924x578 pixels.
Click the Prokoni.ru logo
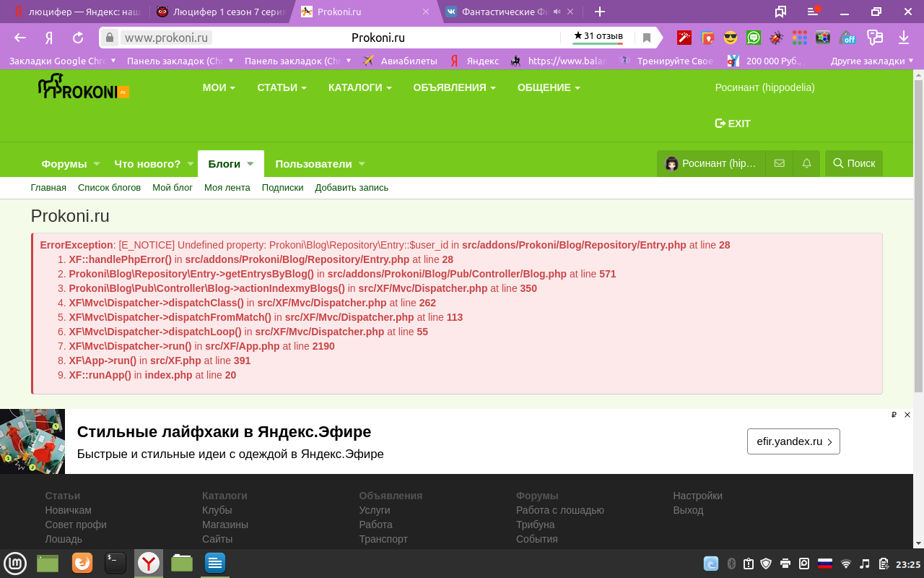(x=82, y=89)
